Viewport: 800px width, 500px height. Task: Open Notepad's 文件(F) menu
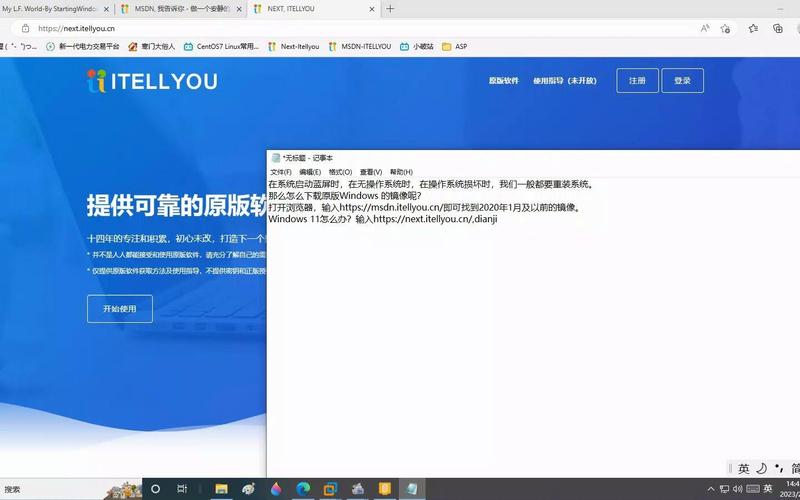pos(281,172)
